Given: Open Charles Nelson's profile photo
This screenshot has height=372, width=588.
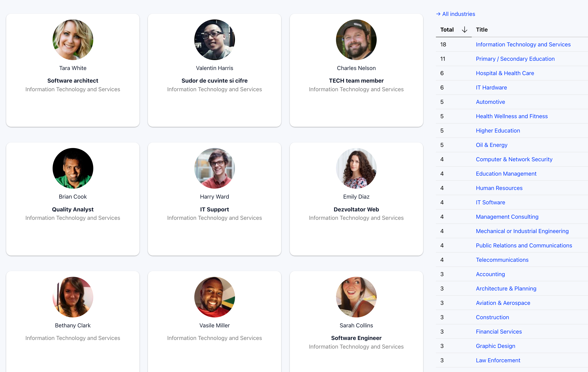Looking at the screenshot, I should pyautogui.click(x=356, y=40).
